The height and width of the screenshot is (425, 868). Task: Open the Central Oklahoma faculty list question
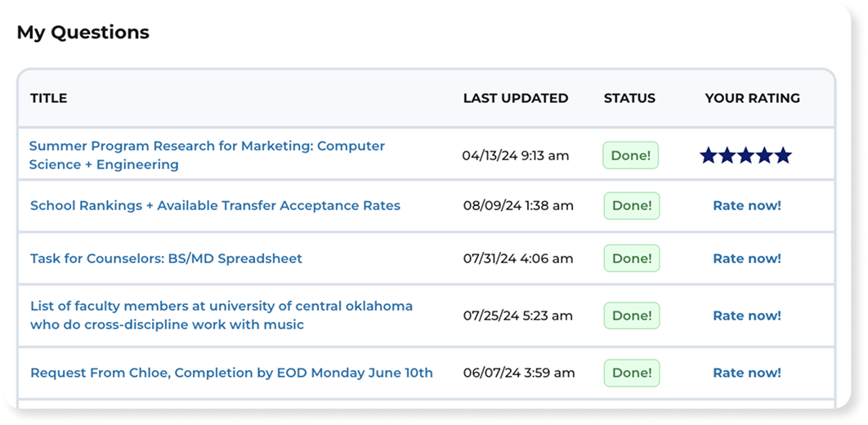[x=221, y=315]
